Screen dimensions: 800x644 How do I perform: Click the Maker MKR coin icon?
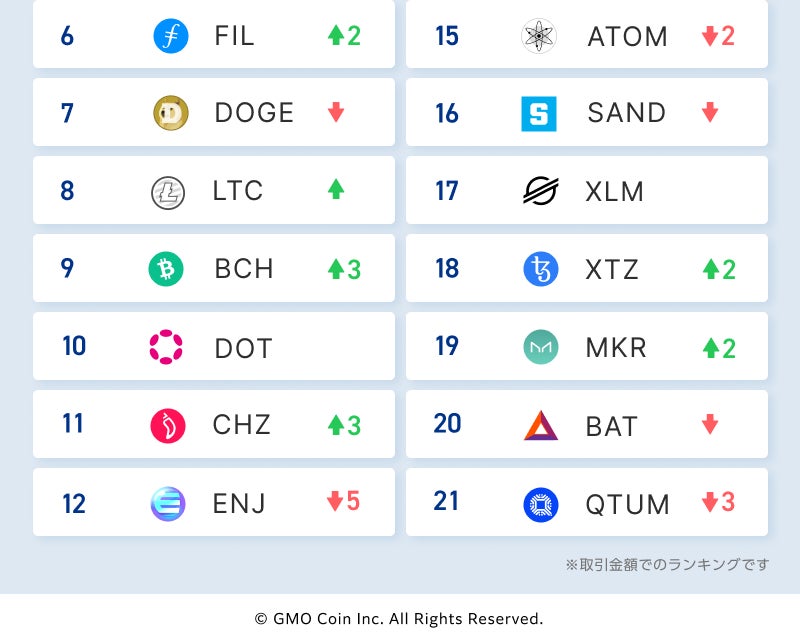(x=541, y=347)
